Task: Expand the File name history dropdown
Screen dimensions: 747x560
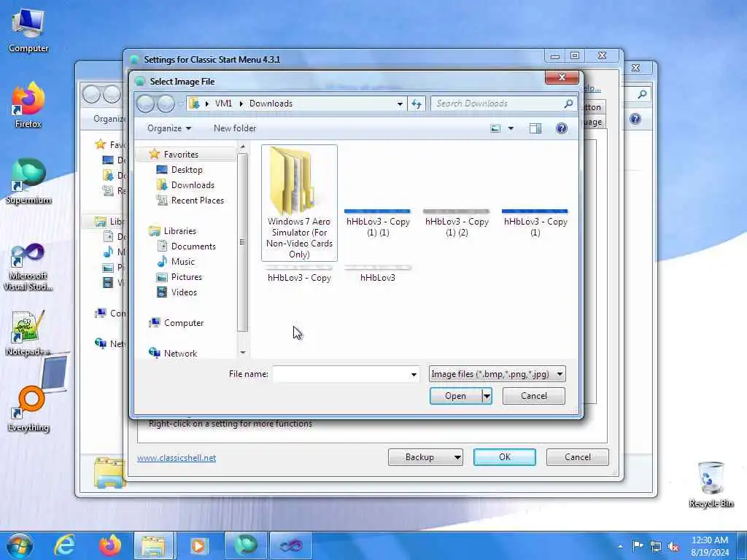Action: point(414,374)
